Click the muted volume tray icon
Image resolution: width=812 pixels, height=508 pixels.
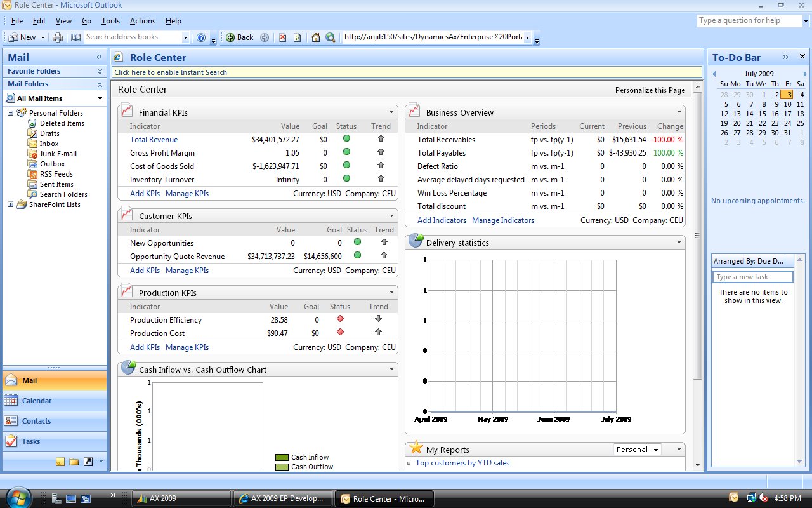(763, 498)
